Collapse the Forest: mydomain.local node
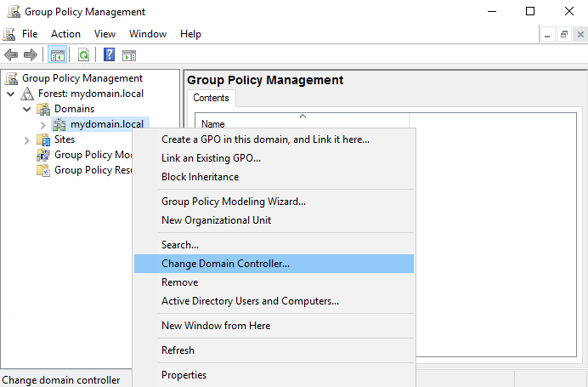588x387 pixels. (10, 94)
